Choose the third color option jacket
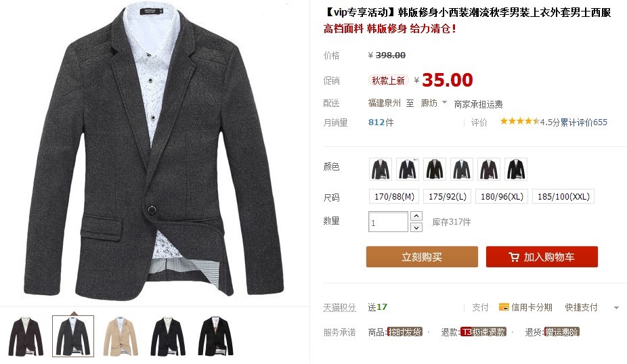627x364 pixels. click(x=435, y=169)
